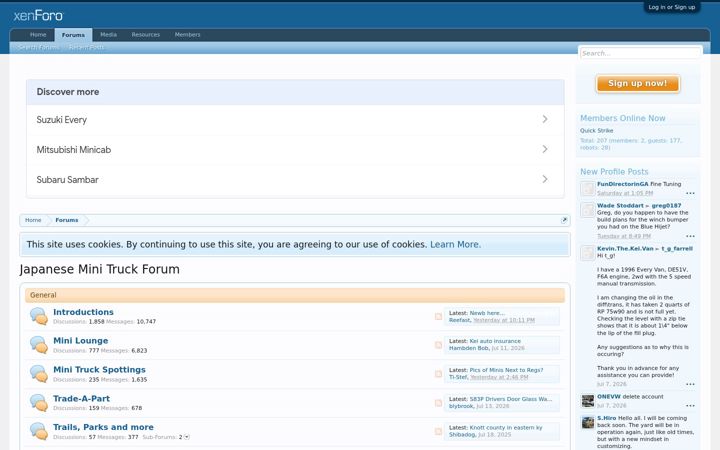Open t_g_farrell username link

click(677, 249)
